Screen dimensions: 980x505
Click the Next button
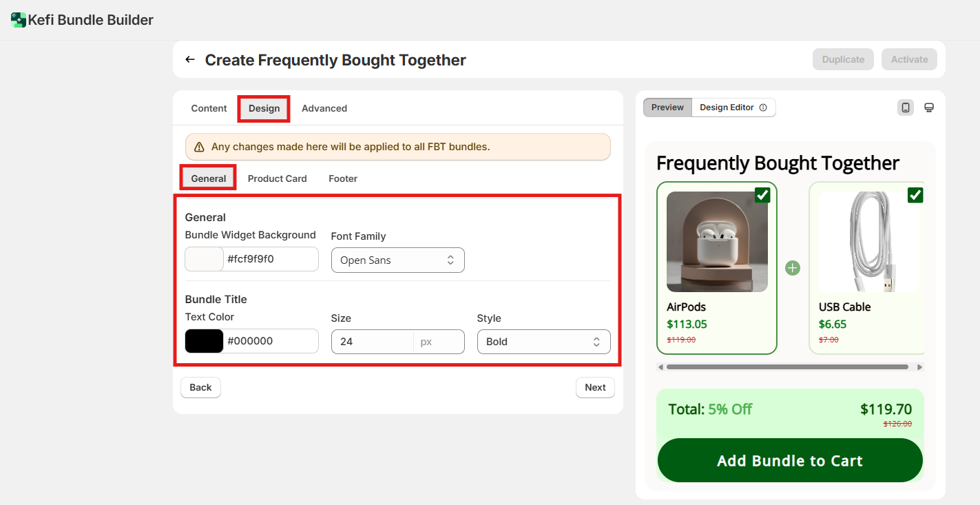coord(595,387)
